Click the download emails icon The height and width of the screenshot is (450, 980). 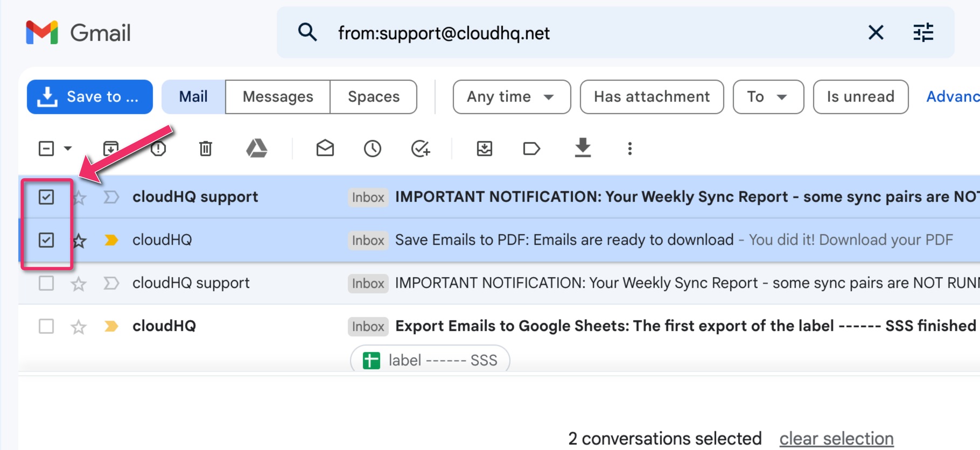tap(583, 147)
